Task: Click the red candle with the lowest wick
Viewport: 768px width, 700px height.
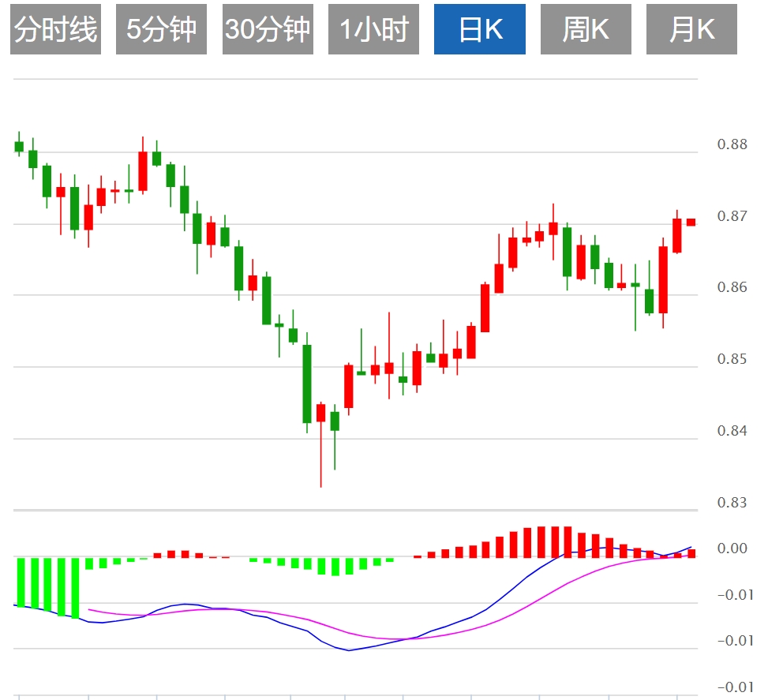Action: tap(321, 413)
